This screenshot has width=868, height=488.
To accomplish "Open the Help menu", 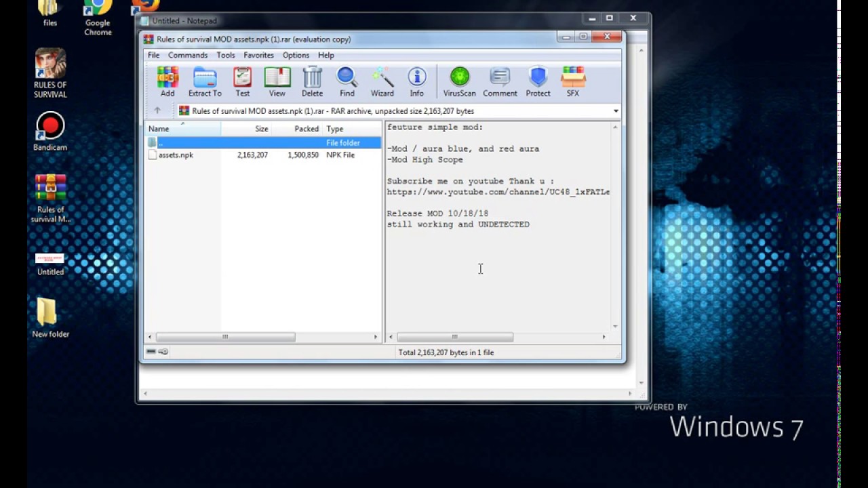I will coord(326,55).
